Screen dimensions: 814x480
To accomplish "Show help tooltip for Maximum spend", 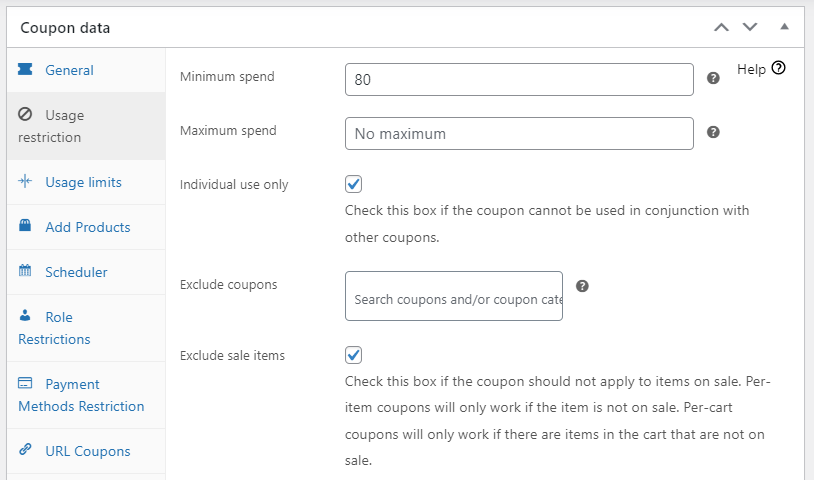I will tap(713, 132).
